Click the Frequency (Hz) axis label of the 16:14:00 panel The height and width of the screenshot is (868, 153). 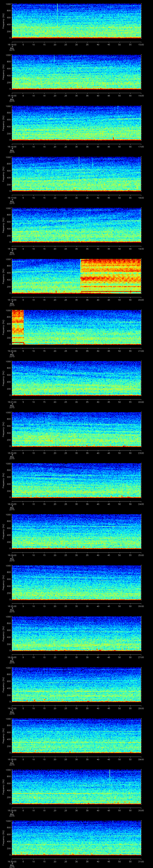tap(3, 21)
